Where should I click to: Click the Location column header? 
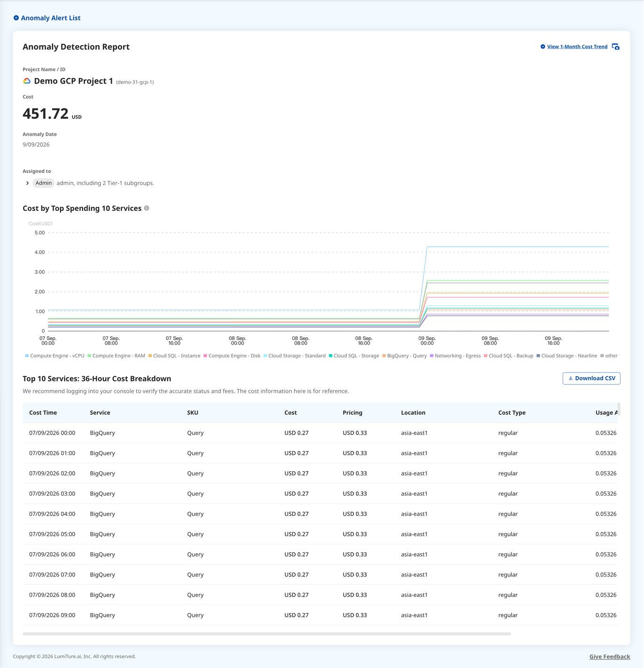pyautogui.click(x=413, y=412)
